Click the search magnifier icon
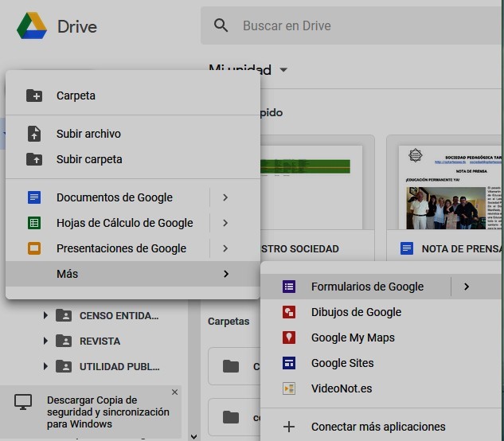 pyautogui.click(x=221, y=25)
